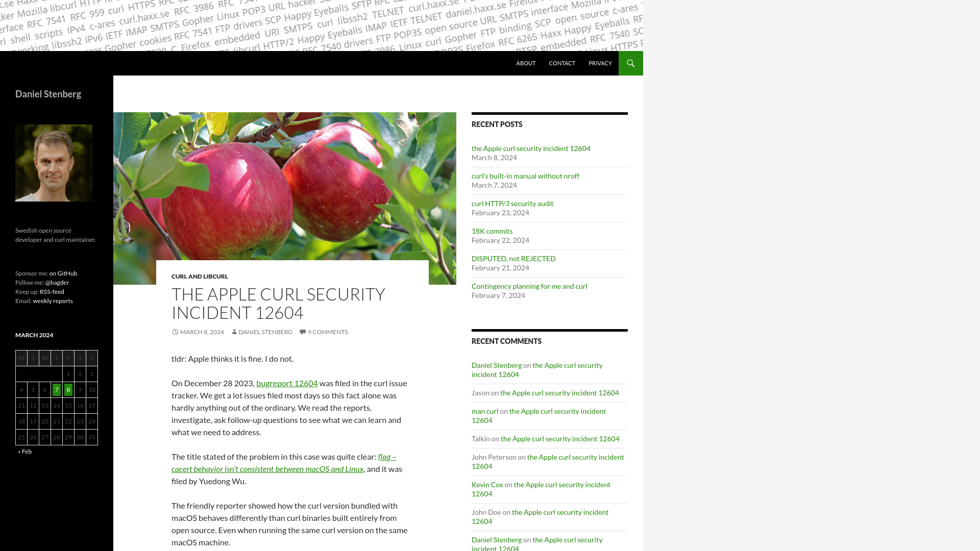Expand the DISPUTED not REJECTED post link
The width and height of the screenshot is (980, 551).
click(513, 258)
